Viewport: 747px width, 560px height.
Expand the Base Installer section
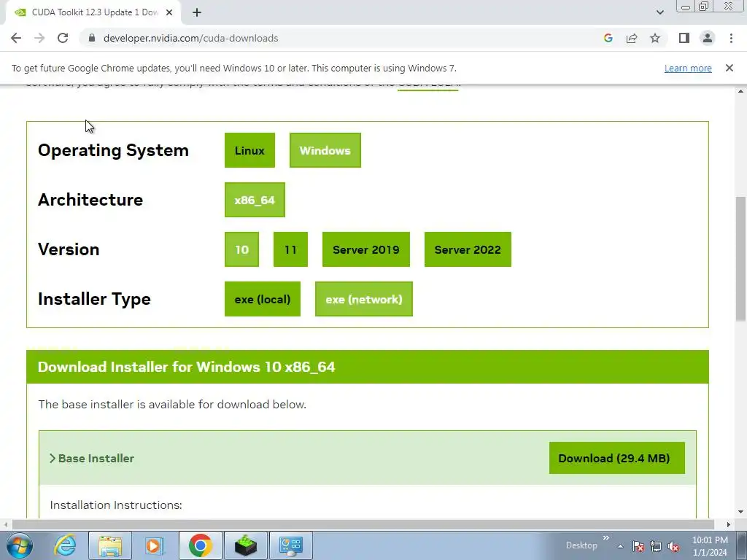tap(92, 458)
